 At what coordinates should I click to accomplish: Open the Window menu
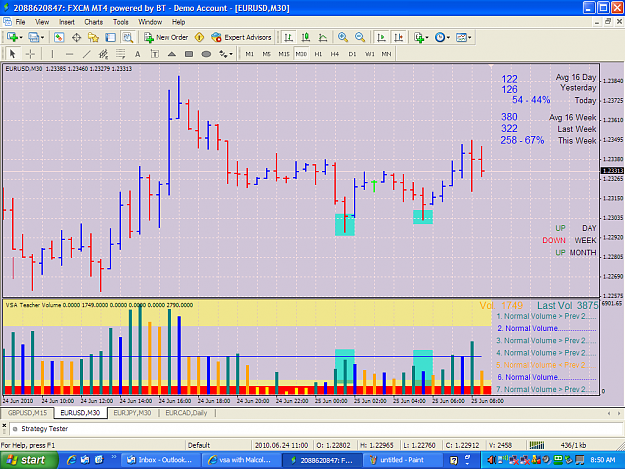[150, 22]
